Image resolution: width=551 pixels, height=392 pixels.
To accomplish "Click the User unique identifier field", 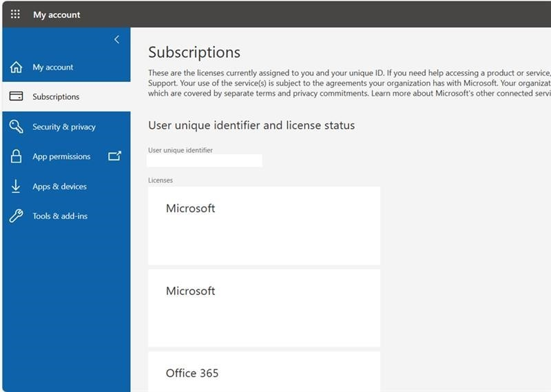I will [x=205, y=161].
